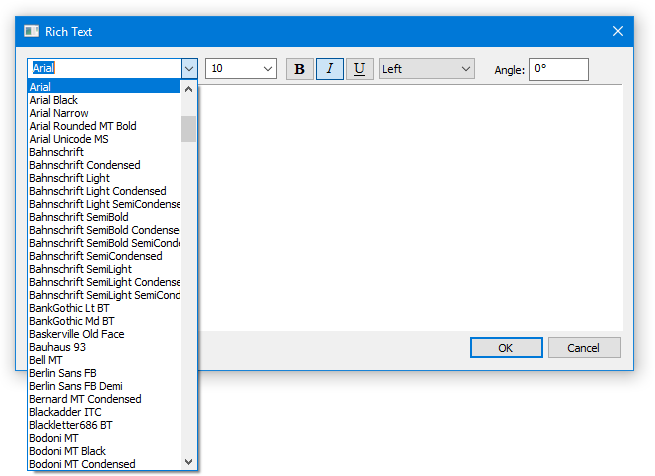The image size is (655, 476).
Task: Click the Rich Text window icon
Action: tap(31, 31)
